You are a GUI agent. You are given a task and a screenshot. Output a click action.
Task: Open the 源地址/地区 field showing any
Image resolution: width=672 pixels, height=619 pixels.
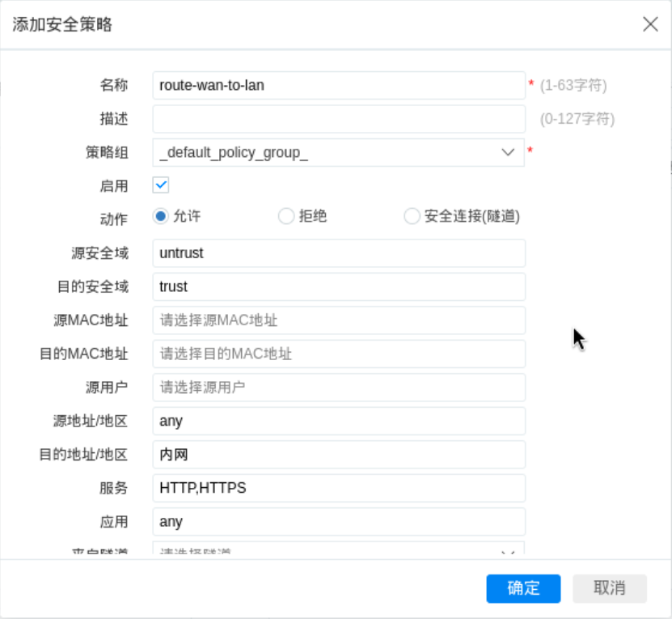click(339, 421)
